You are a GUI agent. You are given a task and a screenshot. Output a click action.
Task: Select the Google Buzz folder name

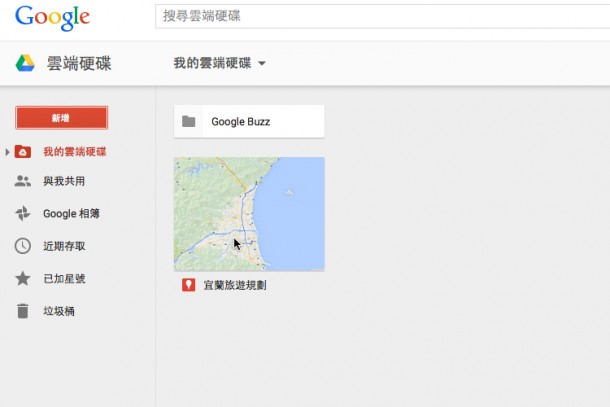(x=240, y=122)
